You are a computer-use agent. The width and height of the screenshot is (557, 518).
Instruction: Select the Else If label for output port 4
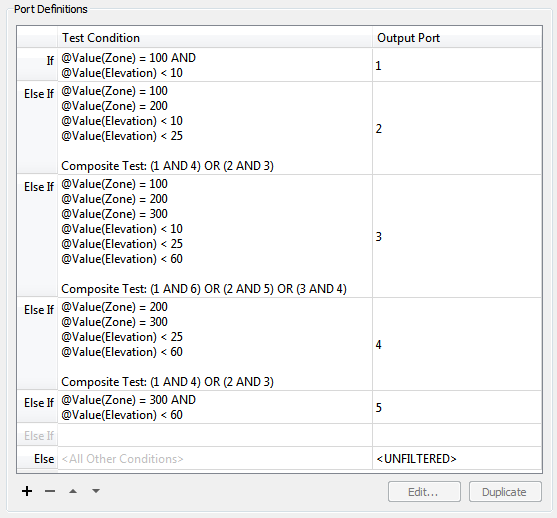tap(37, 344)
